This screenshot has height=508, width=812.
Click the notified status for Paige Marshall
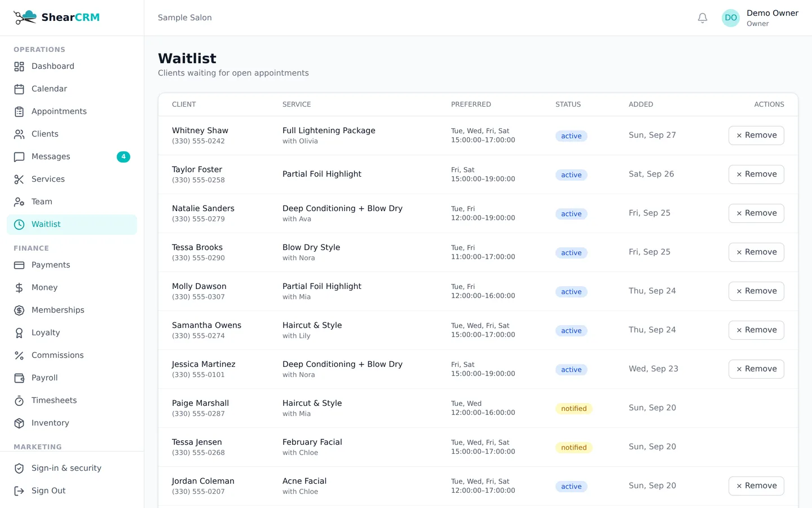pos(573,409)
